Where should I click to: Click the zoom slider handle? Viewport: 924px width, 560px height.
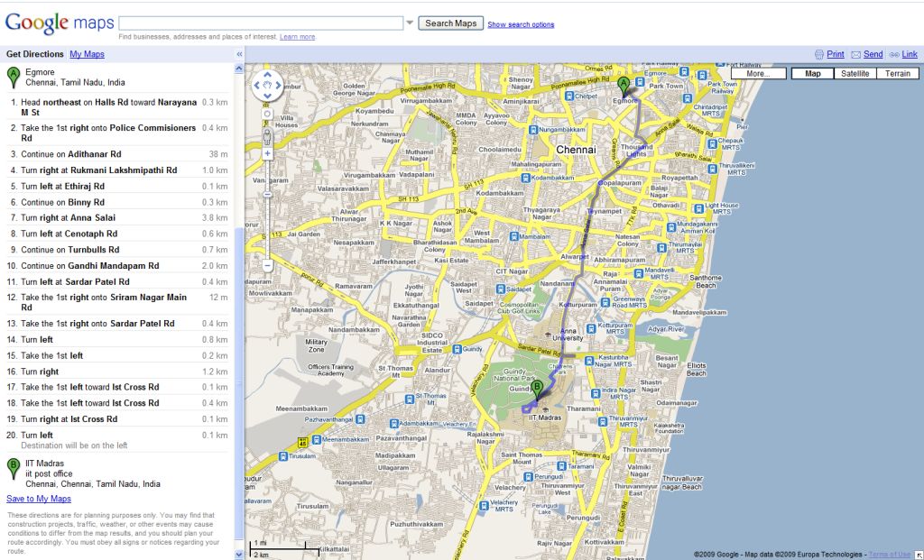click(267, 194)
